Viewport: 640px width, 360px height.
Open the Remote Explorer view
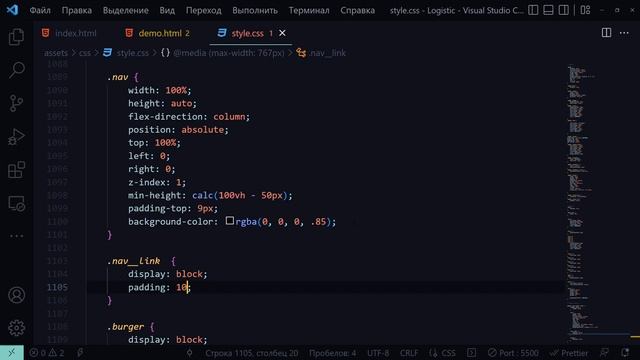16,203
